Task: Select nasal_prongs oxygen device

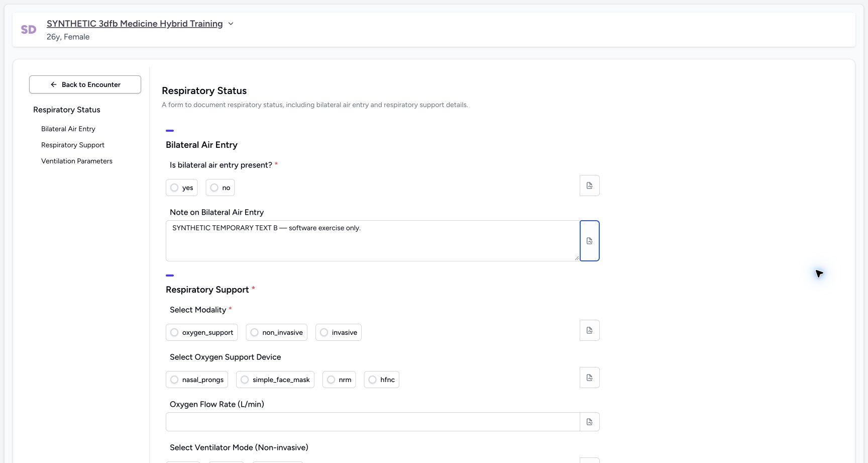Action: coord(197,380)
